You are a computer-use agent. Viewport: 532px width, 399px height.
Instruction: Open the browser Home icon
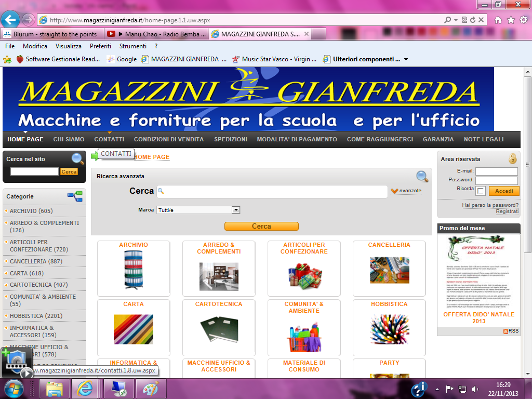point(498,20)
